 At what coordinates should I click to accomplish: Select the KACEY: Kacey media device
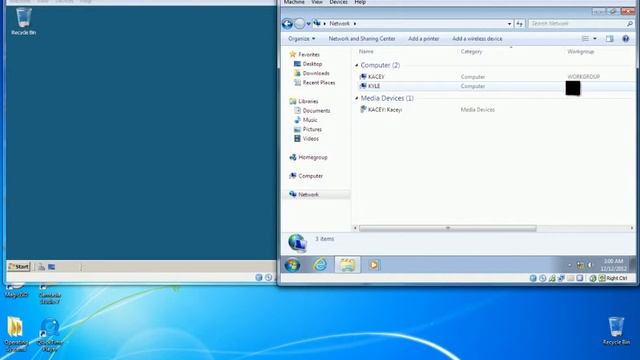pos(381,110)
